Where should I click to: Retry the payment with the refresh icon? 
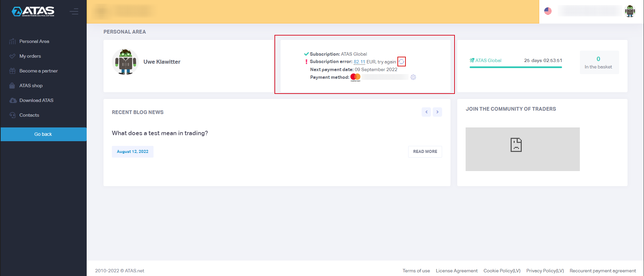(401, 62)
